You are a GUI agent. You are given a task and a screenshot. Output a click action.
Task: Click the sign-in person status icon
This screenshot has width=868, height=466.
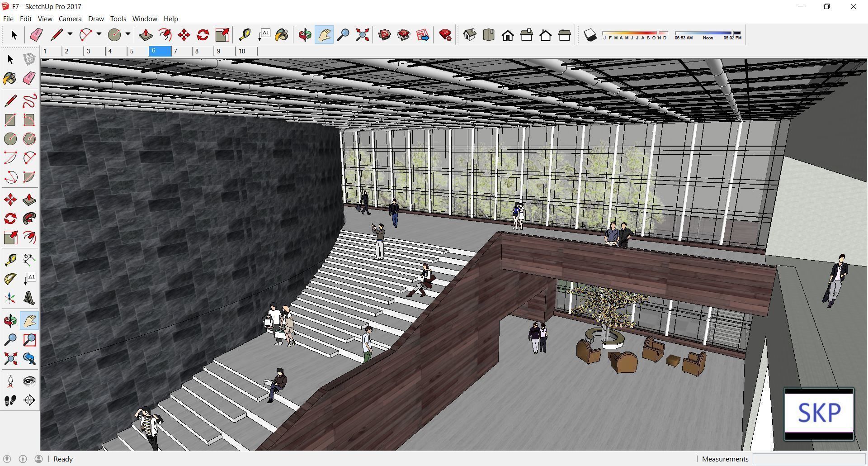(x=39, y=459)
